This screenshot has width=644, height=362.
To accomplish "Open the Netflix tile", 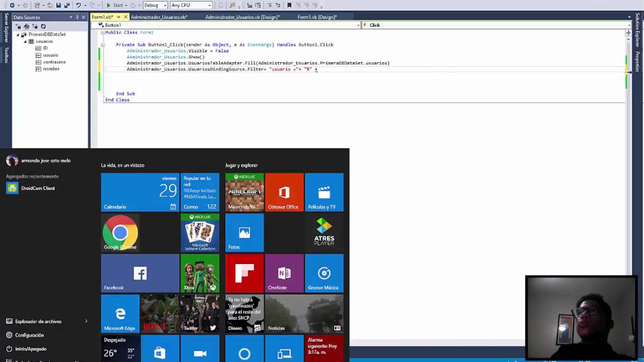I will pyautogui.click(x=160, y=314).
